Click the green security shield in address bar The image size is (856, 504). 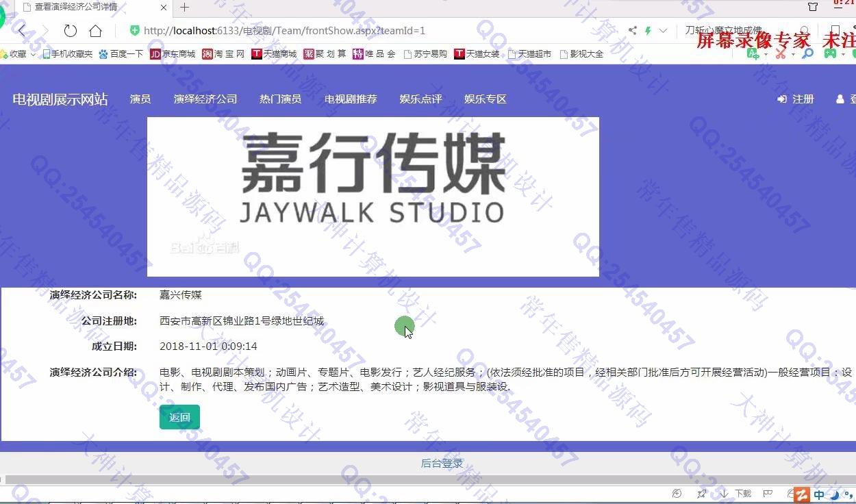click(135, 31)
